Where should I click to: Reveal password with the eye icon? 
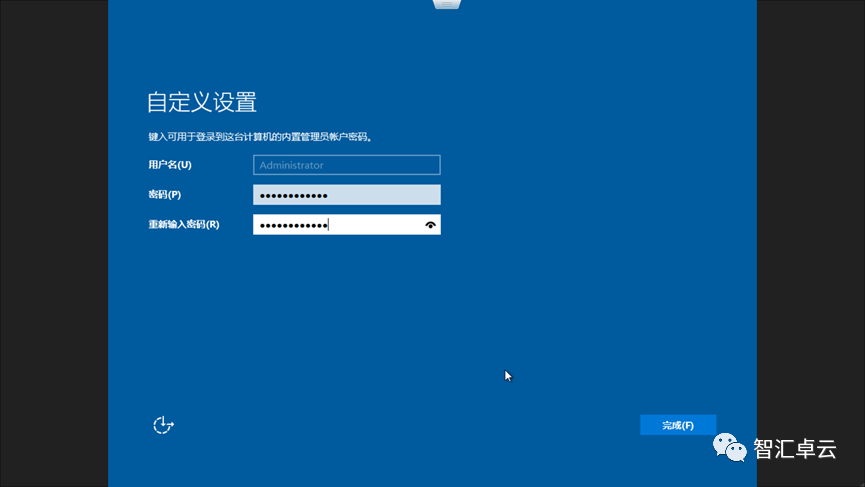tap(430, 224)
